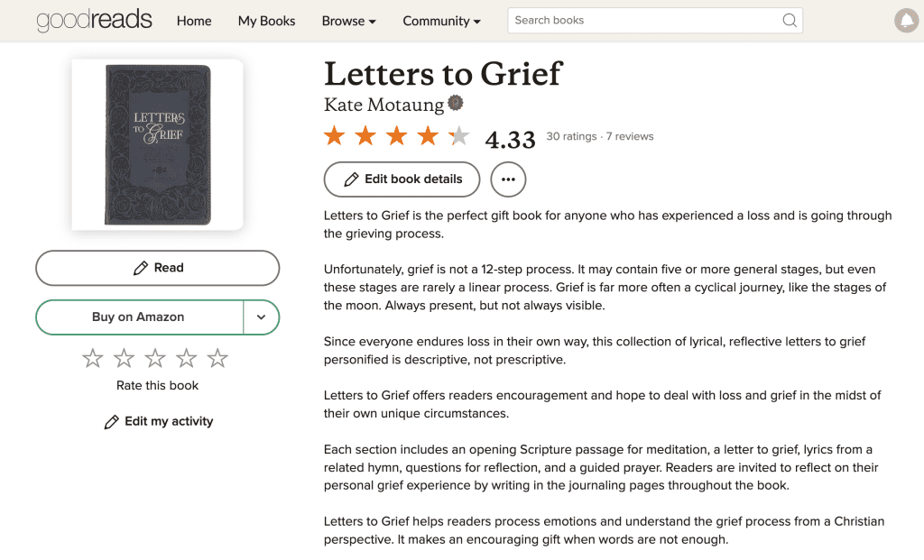Select one star under Rate this book

(92, 358)
